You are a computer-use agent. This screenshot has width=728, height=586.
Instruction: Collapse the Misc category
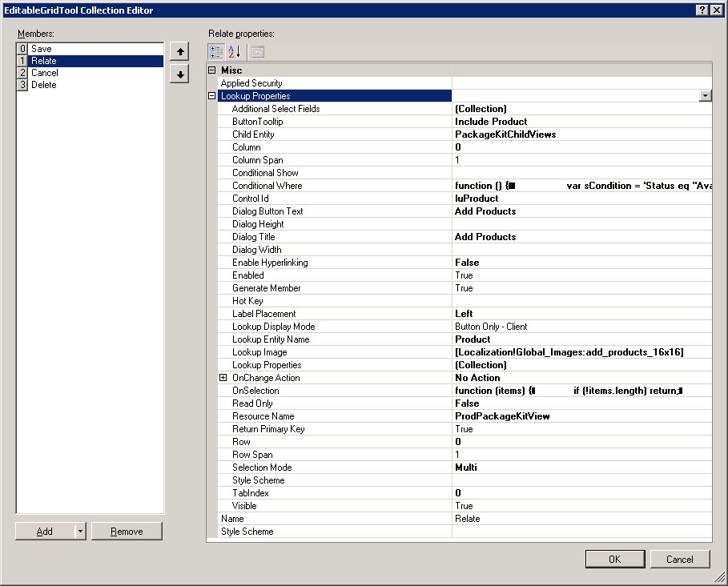[212, 70]
